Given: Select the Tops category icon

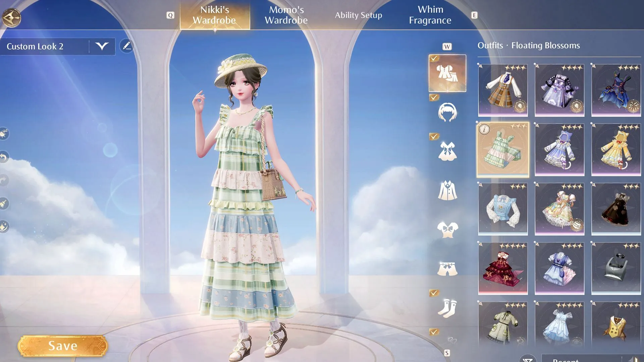Looking at the screenshot, I should 447,230.
